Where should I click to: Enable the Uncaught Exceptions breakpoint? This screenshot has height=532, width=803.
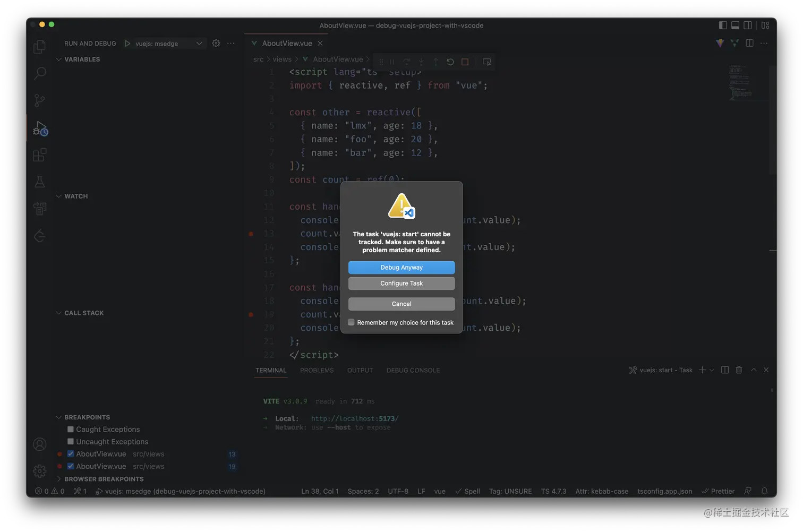(70, 441)
